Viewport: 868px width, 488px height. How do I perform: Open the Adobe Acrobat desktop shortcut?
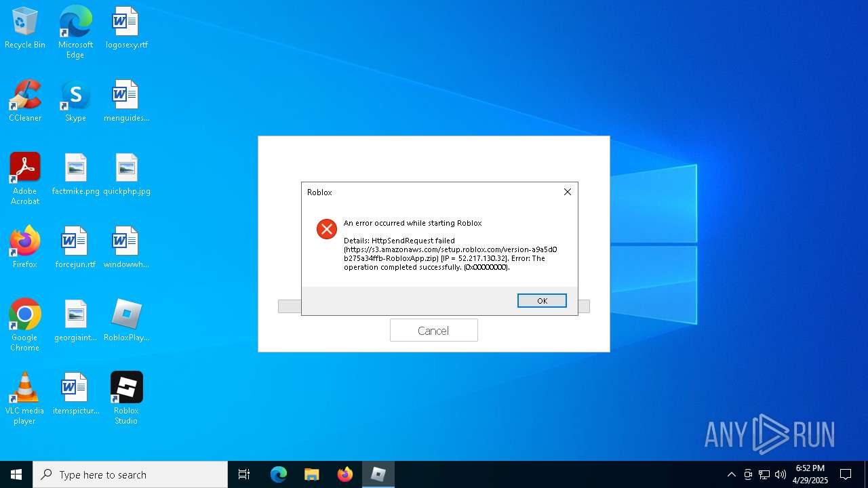[25, 179]
